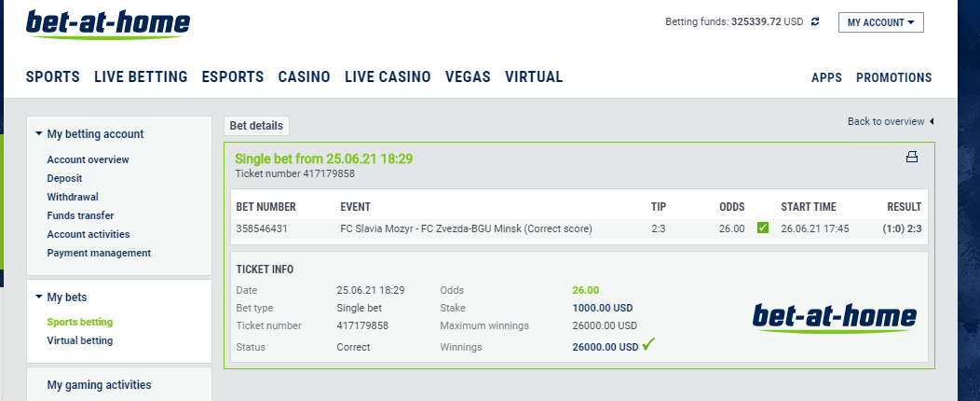The width and height of the screenshot is (980, 401).
Task: Open the Deposit link in sidebar
Action: pos(64,178)
